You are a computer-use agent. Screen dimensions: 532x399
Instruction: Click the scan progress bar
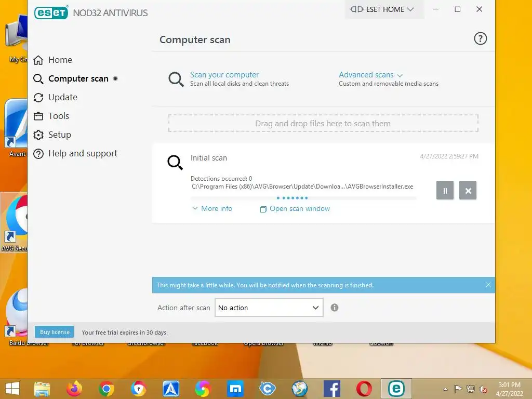click(303, 198)
